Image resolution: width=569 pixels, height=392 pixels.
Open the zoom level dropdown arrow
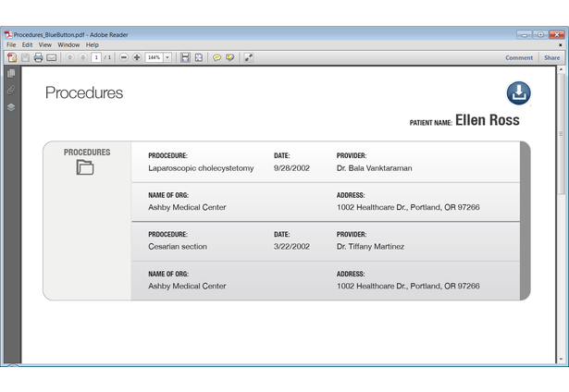coord(167,57)
